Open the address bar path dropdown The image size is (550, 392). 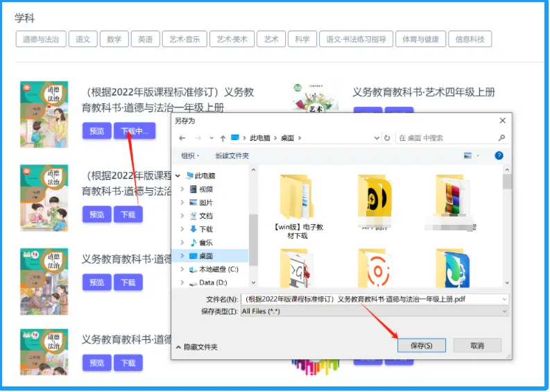click(377, 138)
